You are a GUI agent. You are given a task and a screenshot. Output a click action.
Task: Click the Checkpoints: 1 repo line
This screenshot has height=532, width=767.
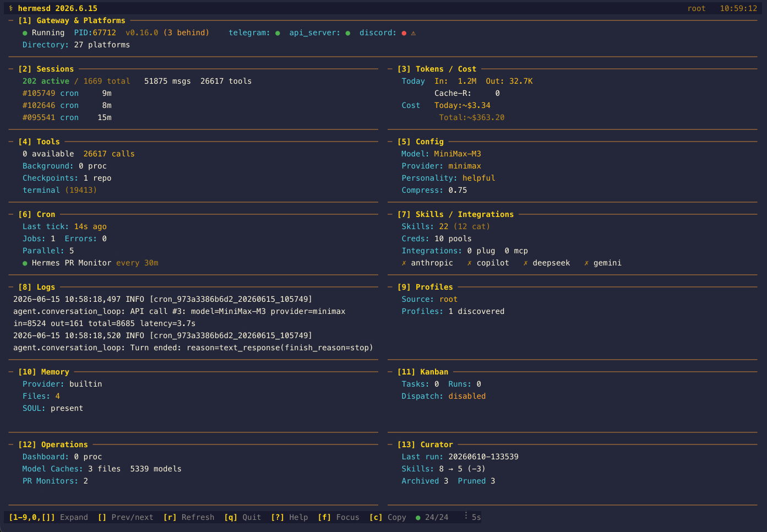tap(67, 178)
